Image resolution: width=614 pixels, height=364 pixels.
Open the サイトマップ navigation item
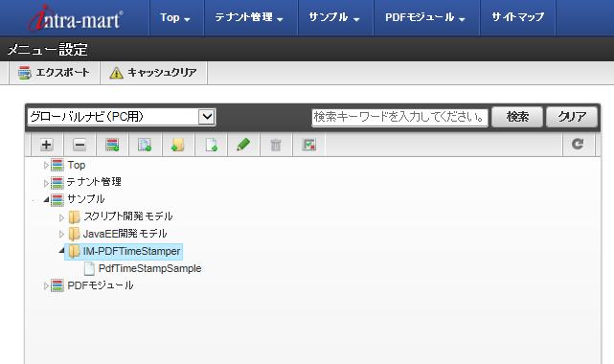(517, 17)
